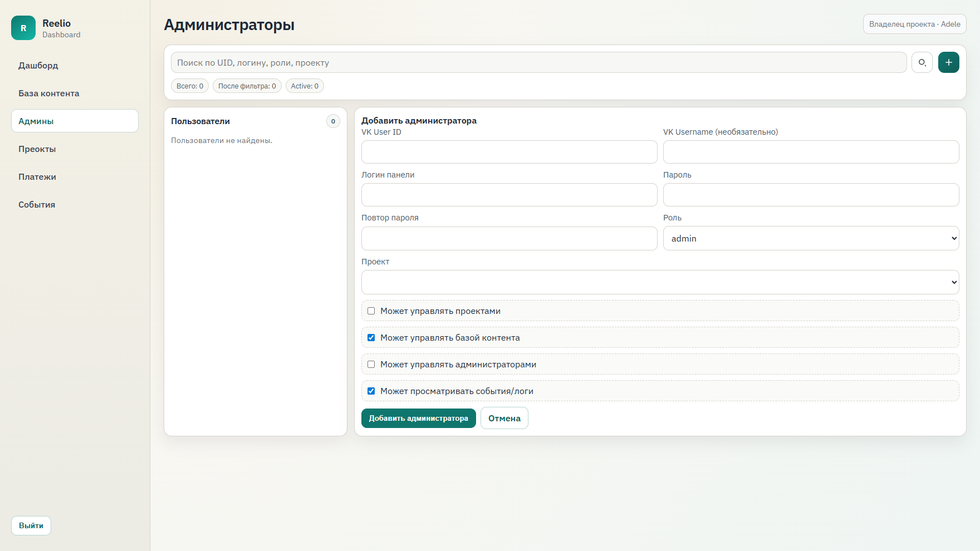Click the Выйти logout button
This screenshot has height=551, width=980.
[31, 526]
